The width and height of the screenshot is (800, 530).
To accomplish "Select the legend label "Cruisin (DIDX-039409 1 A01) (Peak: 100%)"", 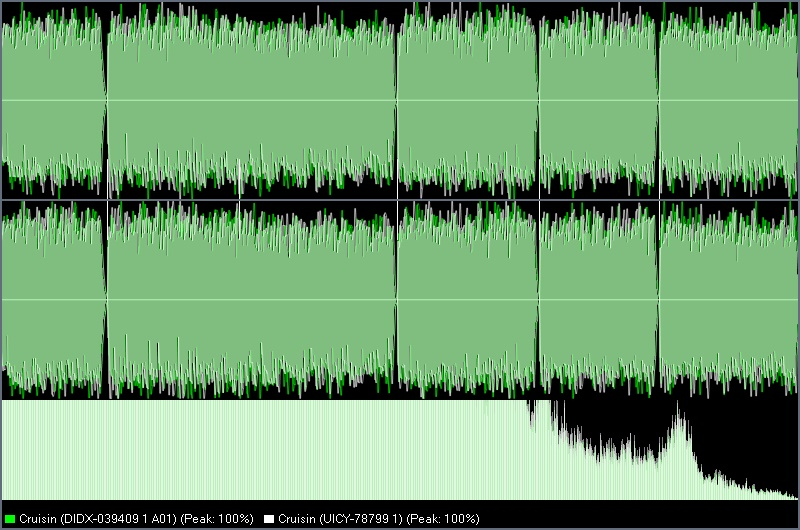I will coord(136,519).
